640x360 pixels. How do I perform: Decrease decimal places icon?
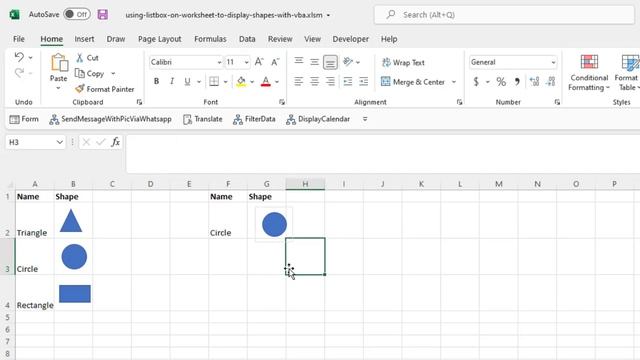pos(550,82)
